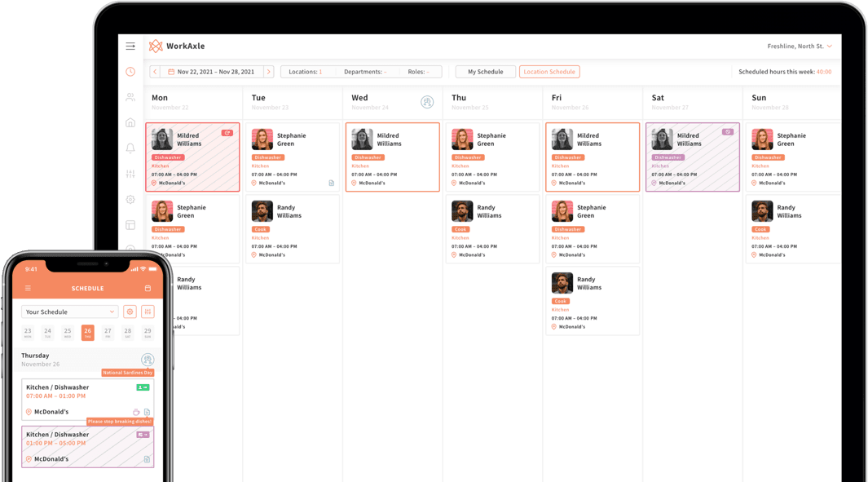Open the people icon in sidebar
This screenshot has width=868, height=482.
(x=130, y=97)
